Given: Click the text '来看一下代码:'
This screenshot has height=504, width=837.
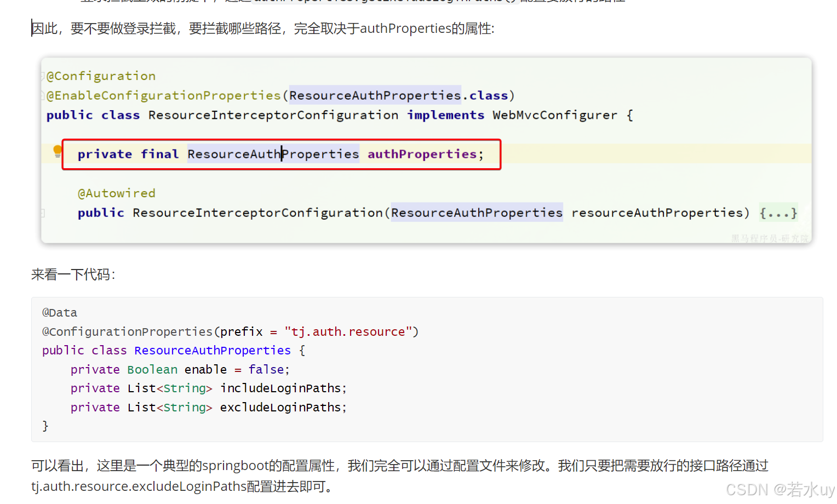Looking at the screenshot, I should 73,274.
